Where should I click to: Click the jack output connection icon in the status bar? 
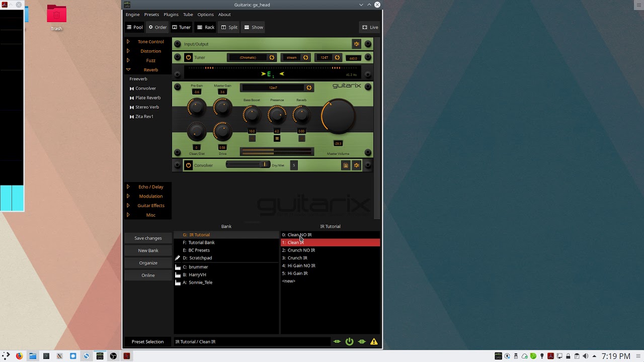(x=362, y=341)
